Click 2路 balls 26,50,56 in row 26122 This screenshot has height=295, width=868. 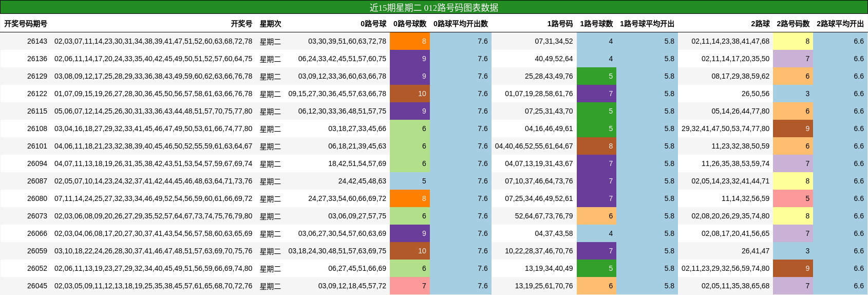pyautogui.click(x=756, y=94)
